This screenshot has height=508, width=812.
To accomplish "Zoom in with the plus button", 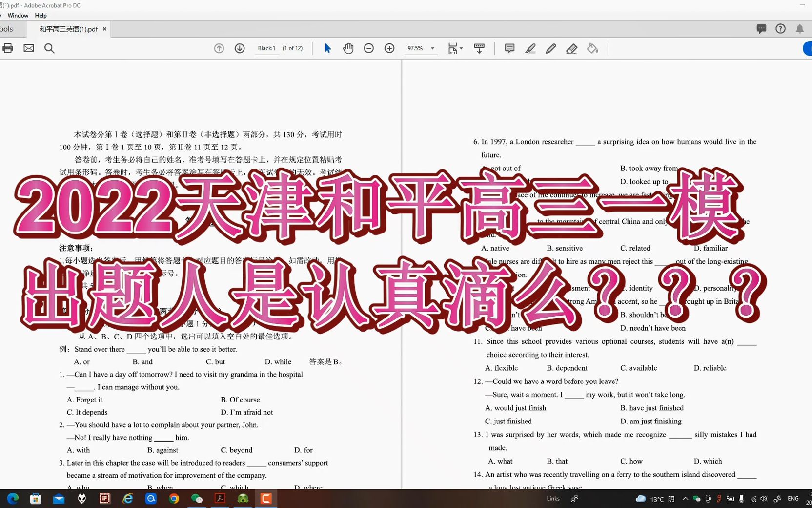I will point(389,48).
